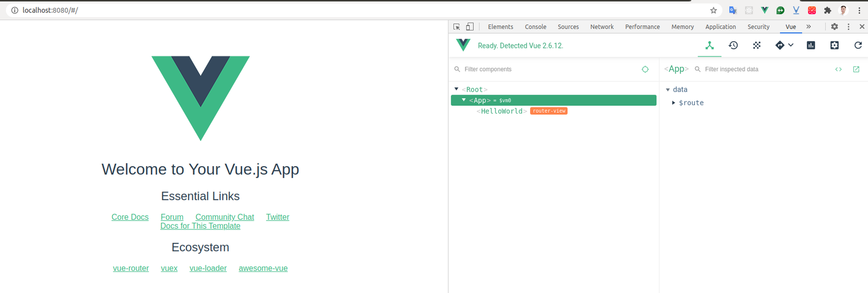Switch to the Performance tab
868x293 pixels.
642,27
